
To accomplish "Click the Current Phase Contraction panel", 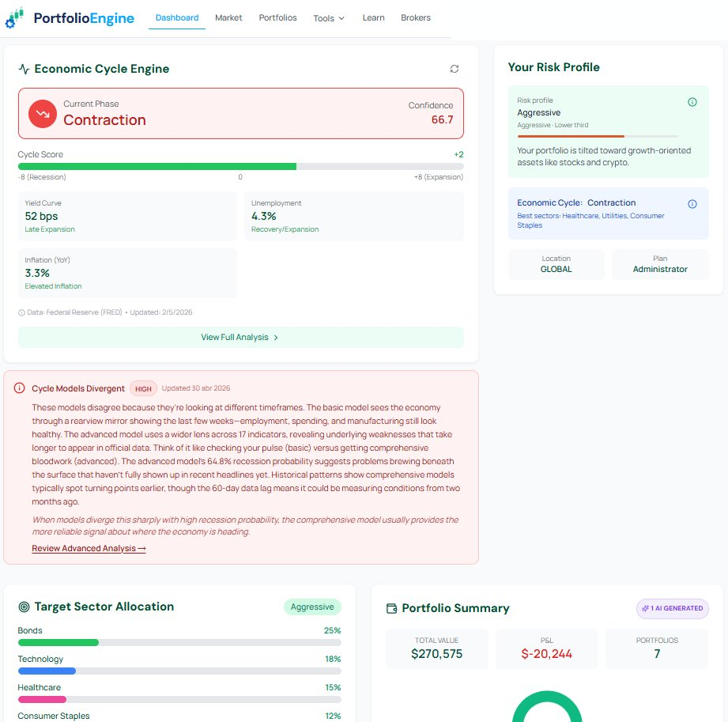I will click(x=241, y=113).
